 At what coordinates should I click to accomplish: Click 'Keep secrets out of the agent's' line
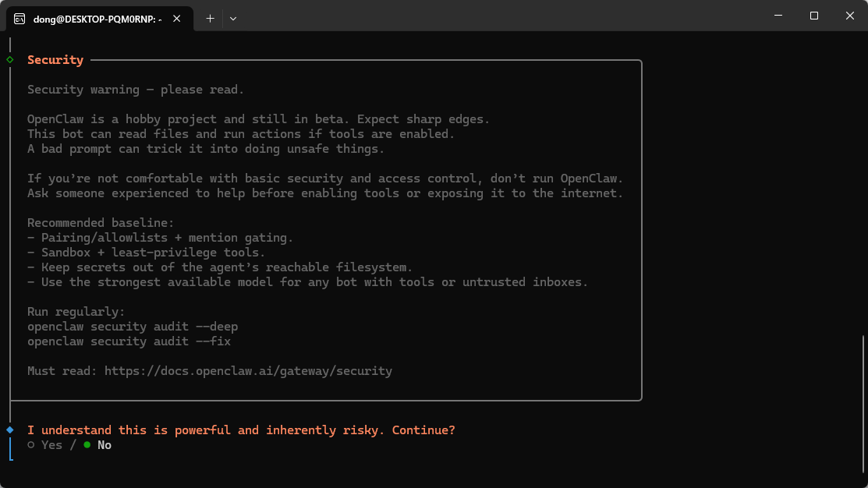tap(220, 268)
